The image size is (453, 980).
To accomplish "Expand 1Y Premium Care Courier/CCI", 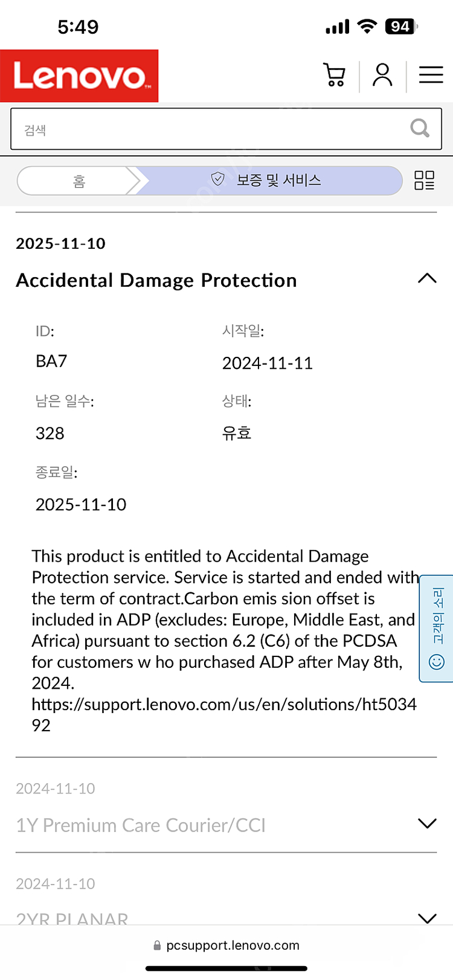I will pos(427,824).
